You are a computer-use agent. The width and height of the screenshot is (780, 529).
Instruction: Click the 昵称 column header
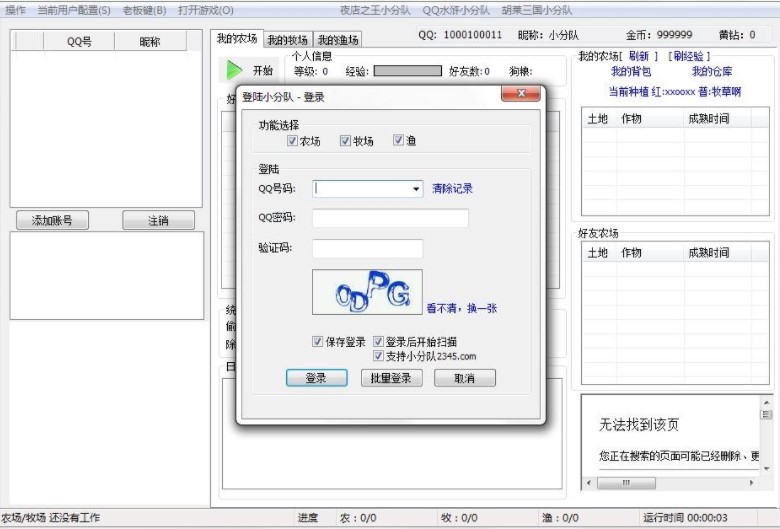click(150, 41)
